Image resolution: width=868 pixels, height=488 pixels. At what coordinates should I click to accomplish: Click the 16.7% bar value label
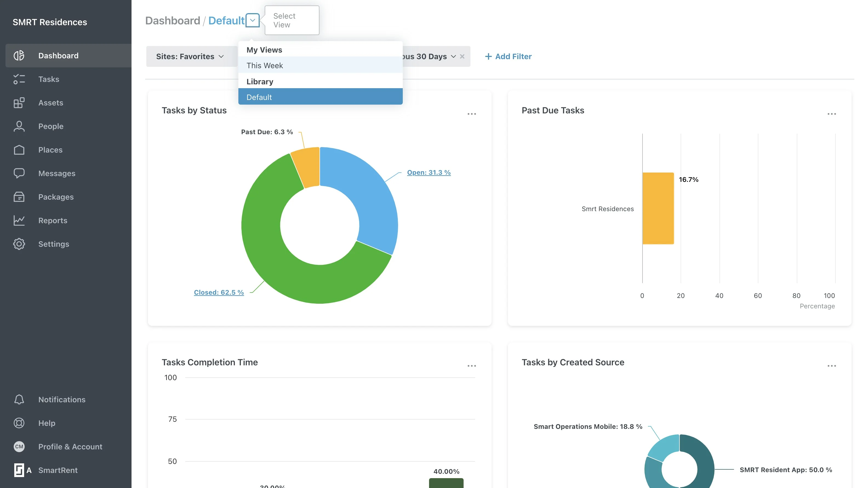coord(689,179)
